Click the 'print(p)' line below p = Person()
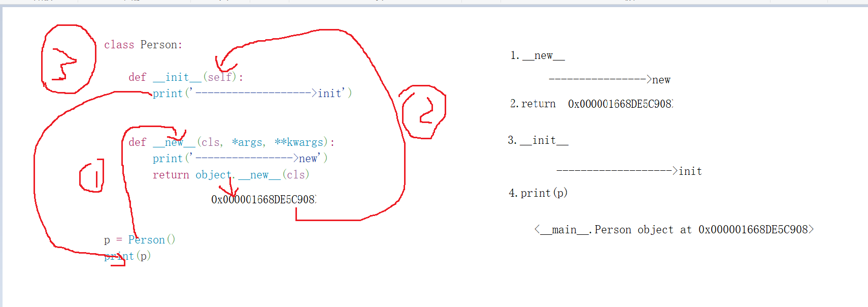868x307 pixels. (x=127, y=256)
